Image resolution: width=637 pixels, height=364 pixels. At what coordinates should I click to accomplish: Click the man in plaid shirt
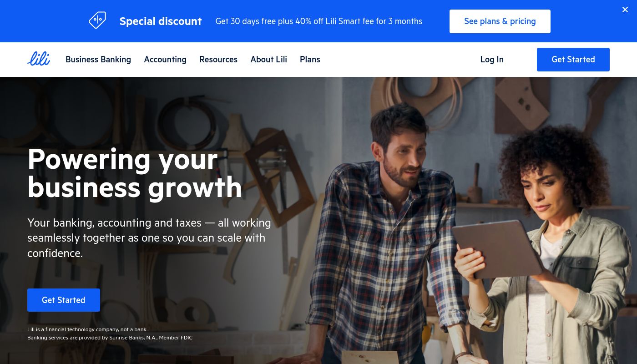(387, 237)
